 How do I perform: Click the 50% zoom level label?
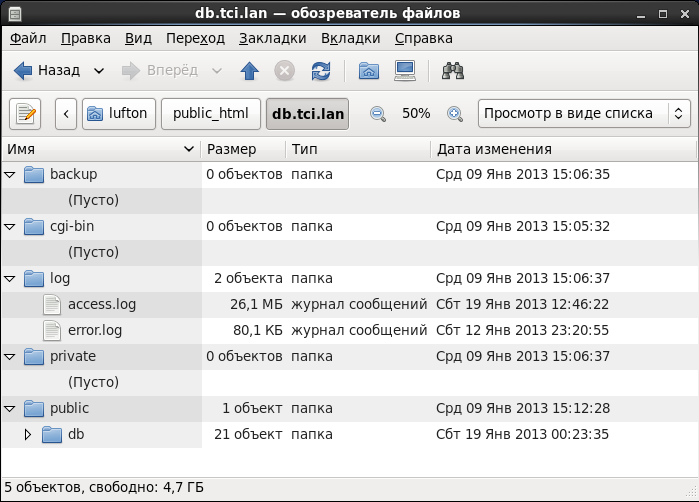click(416, 113)
